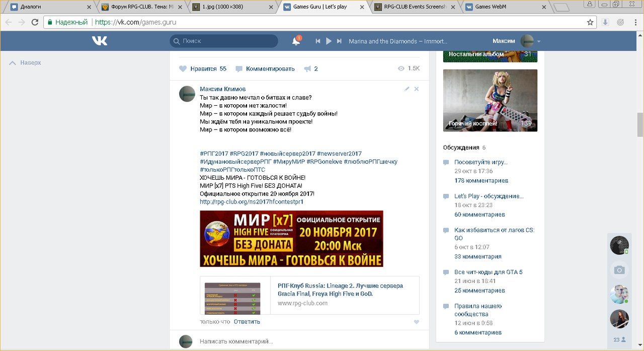Open camera icon chat in side panel
The height and width of the screenshot is (351, 644).
click(619, 270)
